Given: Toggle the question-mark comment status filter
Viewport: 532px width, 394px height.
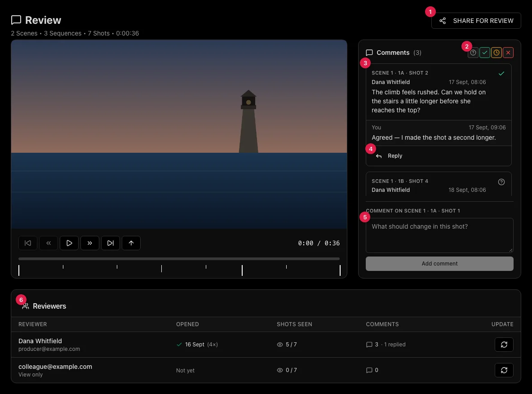Looking at the screenshot, I should pyautogui.click(x=473, y=53).
